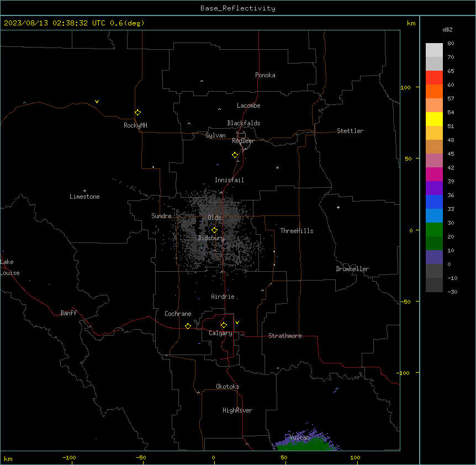
Task: Click the dBZ legend heading
Action: (x=447, y=29)
